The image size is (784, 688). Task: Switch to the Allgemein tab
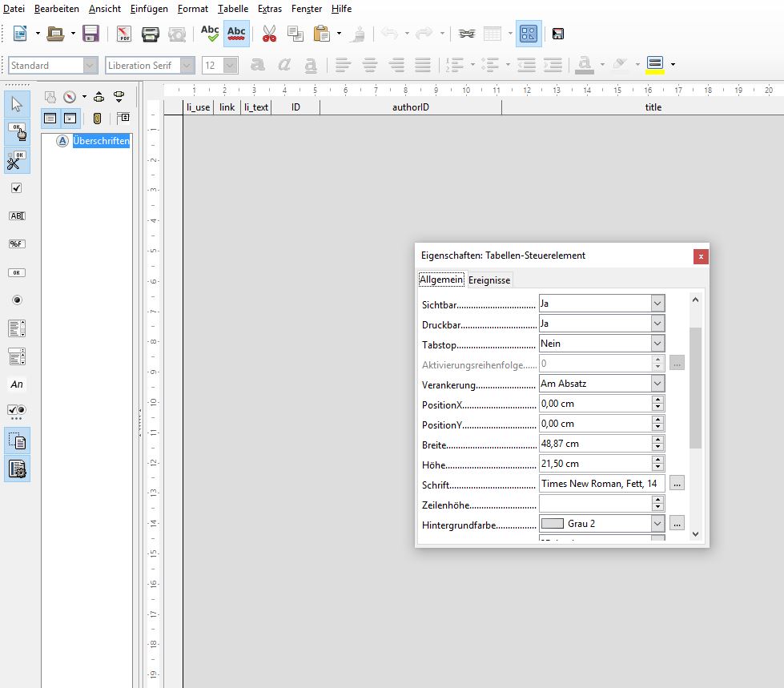point(441,280)
